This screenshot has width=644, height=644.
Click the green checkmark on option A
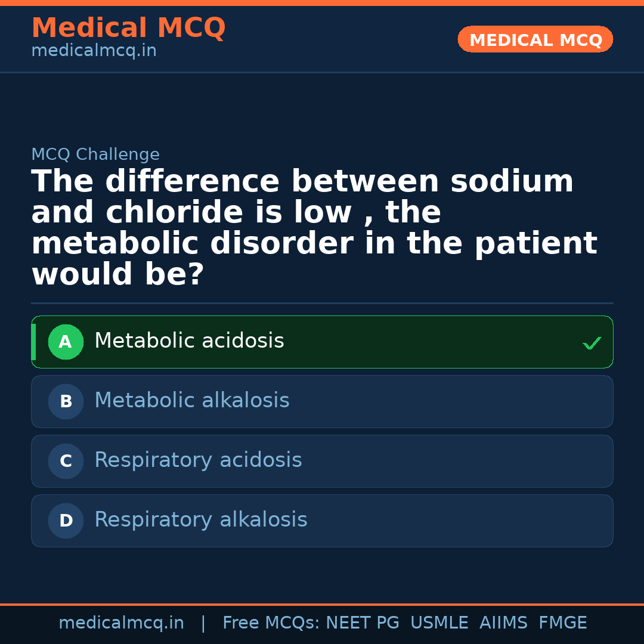(592, 343)
